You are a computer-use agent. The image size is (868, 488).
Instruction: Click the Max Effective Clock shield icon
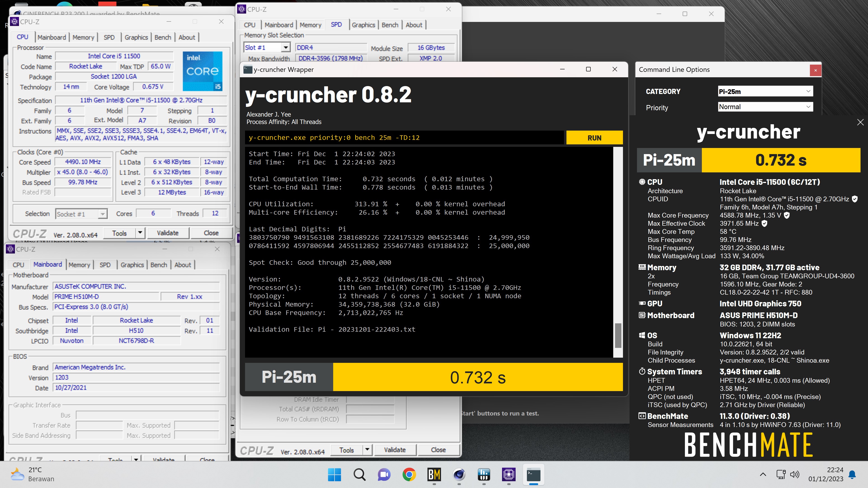(764, 223)
